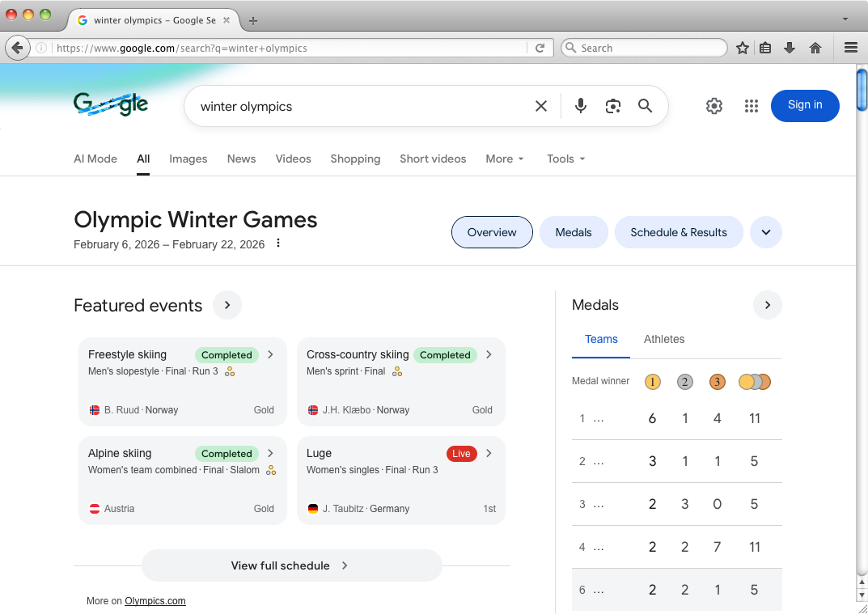
Task: Click the medal icon on Alpine skiing card
Action: pyautogui.click(x=271, y=470)
